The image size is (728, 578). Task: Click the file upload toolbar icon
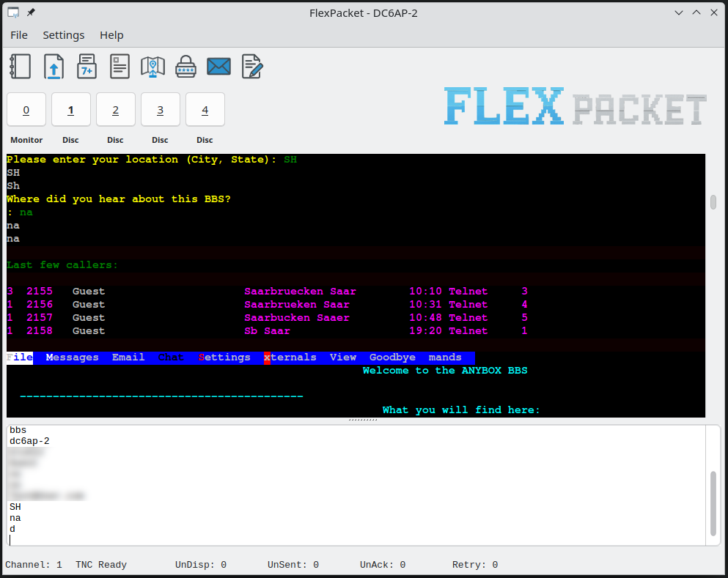pos(54,67)
